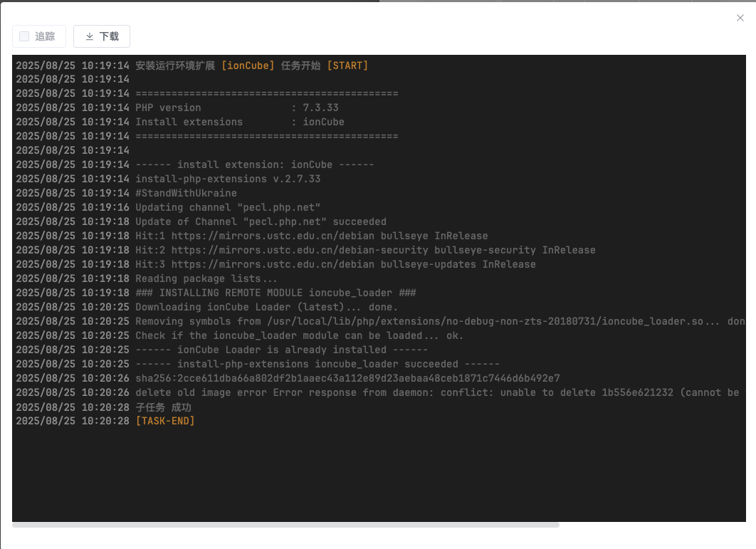This screenshot has width=756, height=549.
Task: Click the 追踪 label text
Action: (45, 36)
